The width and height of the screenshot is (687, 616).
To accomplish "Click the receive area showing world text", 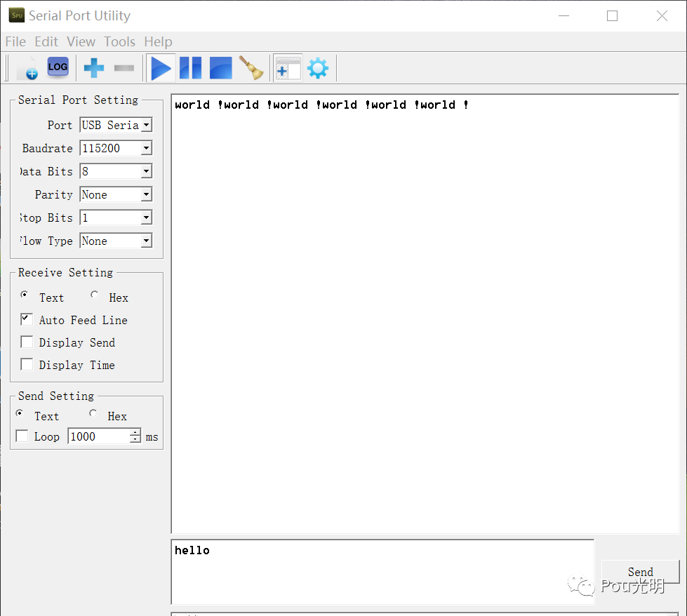I will coord(425,314).
